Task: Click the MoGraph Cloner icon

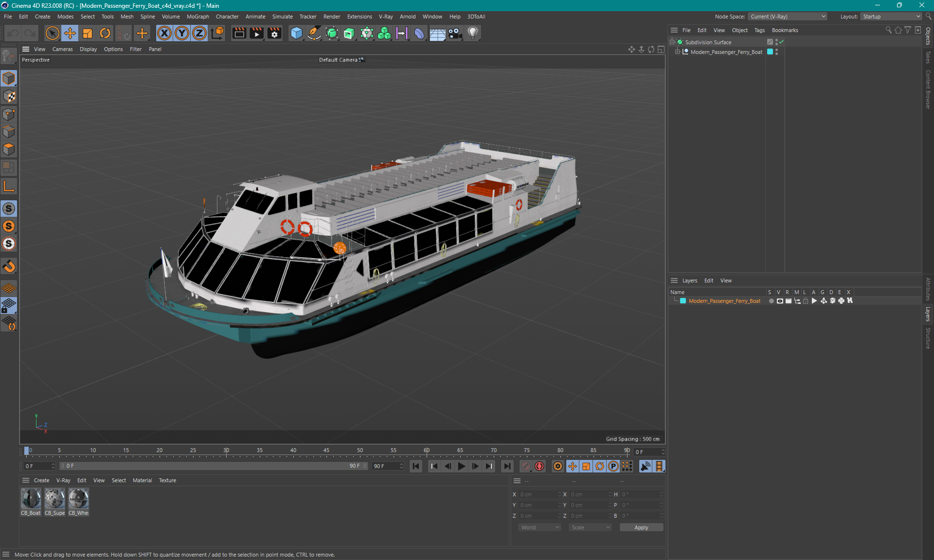Action: point(384,33)
